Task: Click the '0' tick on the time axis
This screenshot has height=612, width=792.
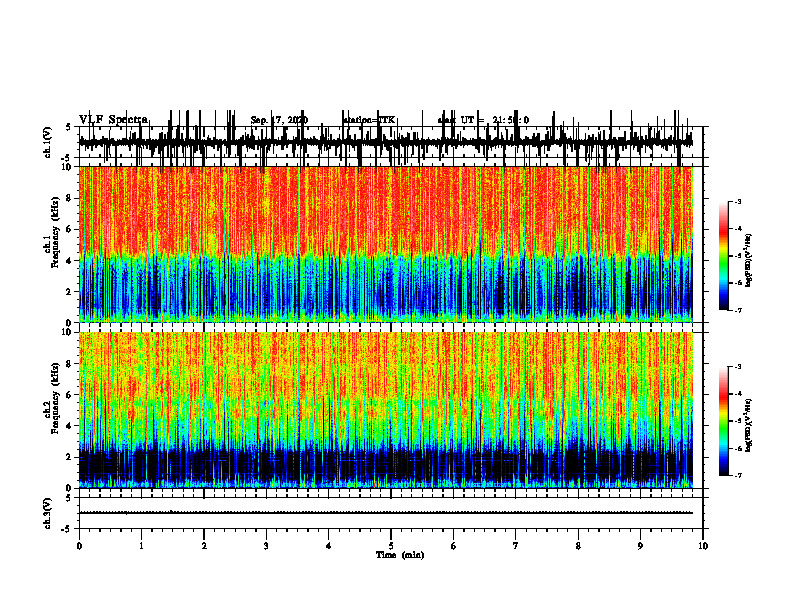Action: coord(79,546)
